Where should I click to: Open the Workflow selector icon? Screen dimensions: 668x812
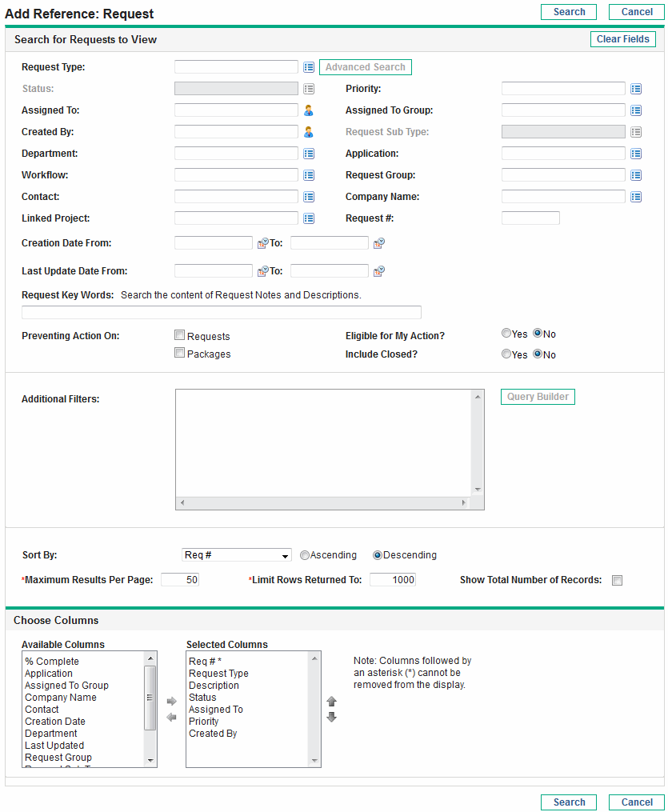coord(309,174)
